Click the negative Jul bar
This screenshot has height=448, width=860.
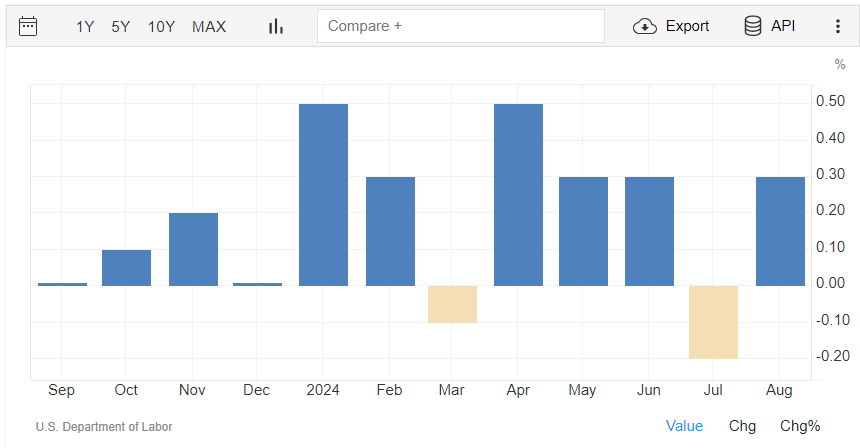[x=714, y=322]
